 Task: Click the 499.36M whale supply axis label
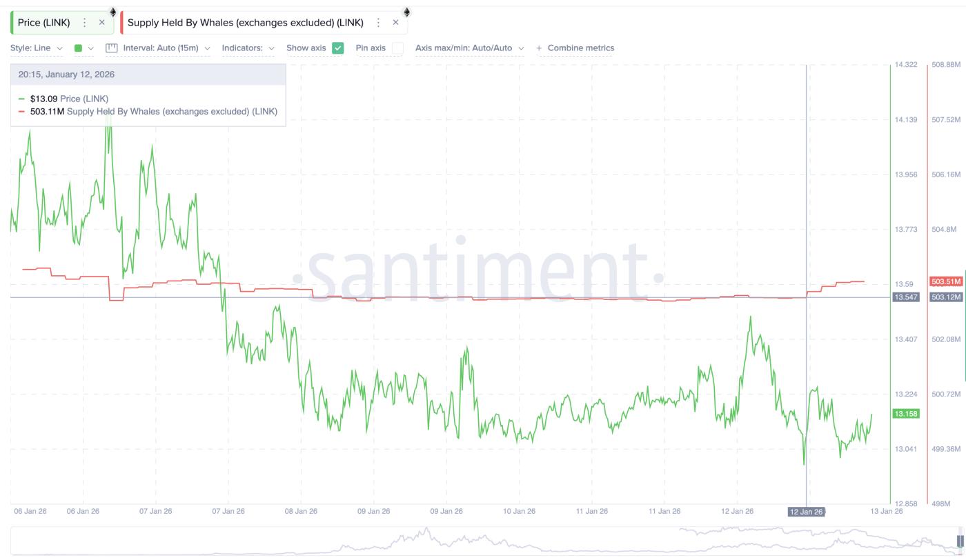pyautogui.click(x=946, y=449)
